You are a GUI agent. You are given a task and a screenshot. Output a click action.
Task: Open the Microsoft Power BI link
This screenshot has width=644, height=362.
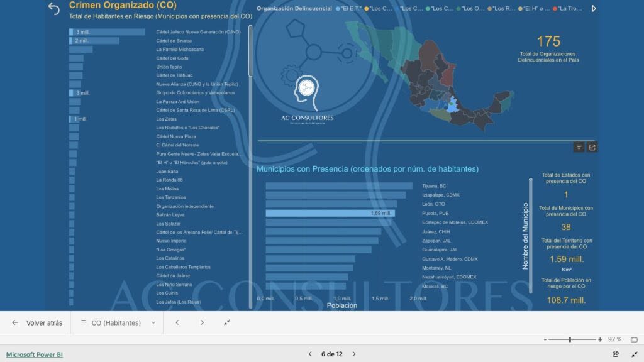point(35,354)
